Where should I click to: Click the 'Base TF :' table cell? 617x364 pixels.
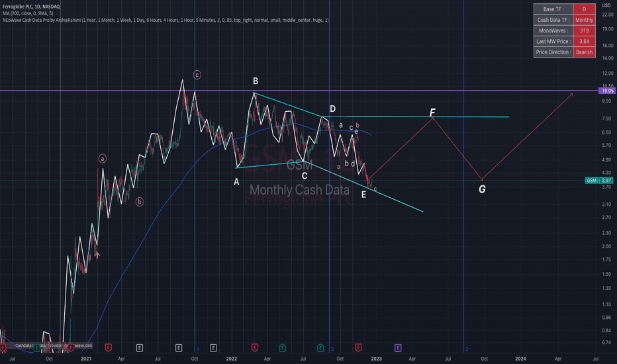553,9
